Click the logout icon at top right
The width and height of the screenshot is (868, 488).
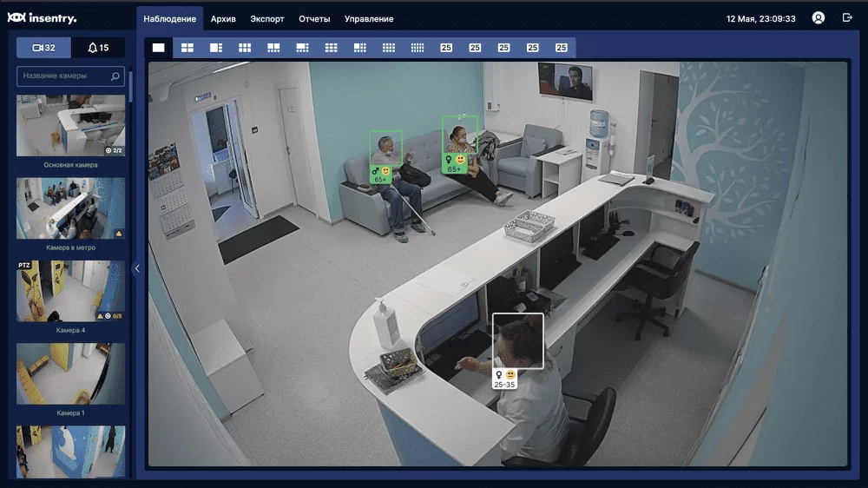847,17
